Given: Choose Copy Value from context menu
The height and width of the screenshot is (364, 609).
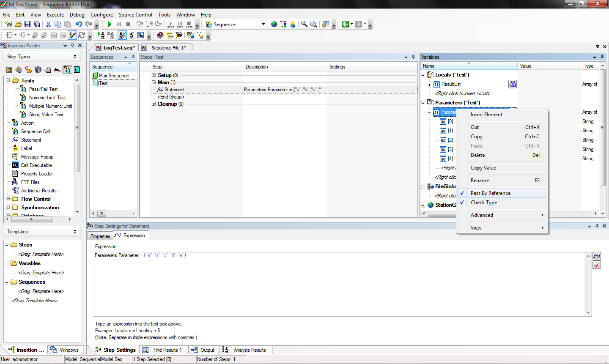Looking at the screenshot, I should (502, 168).
